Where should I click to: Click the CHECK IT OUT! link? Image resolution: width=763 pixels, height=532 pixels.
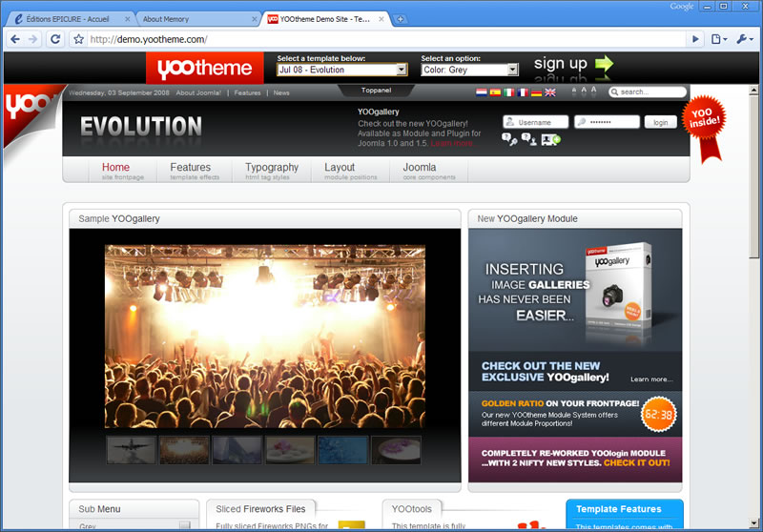pyautogui.click(x=636, y=463)
